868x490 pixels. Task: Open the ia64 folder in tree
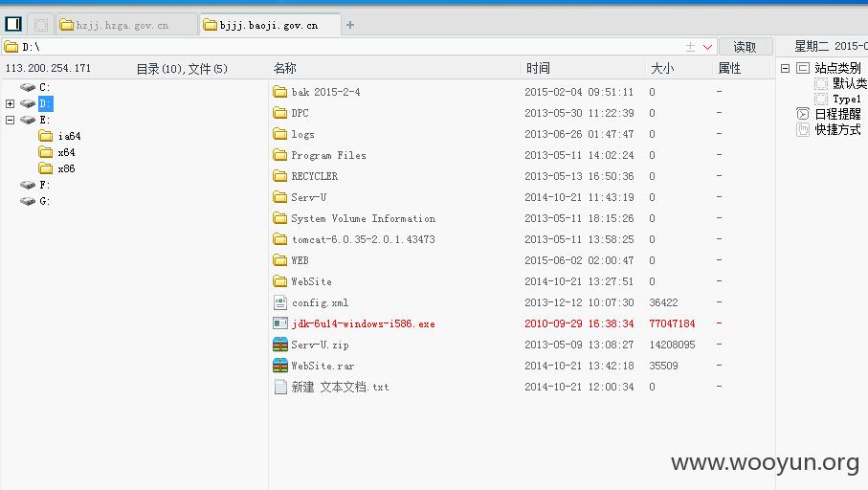69,136
